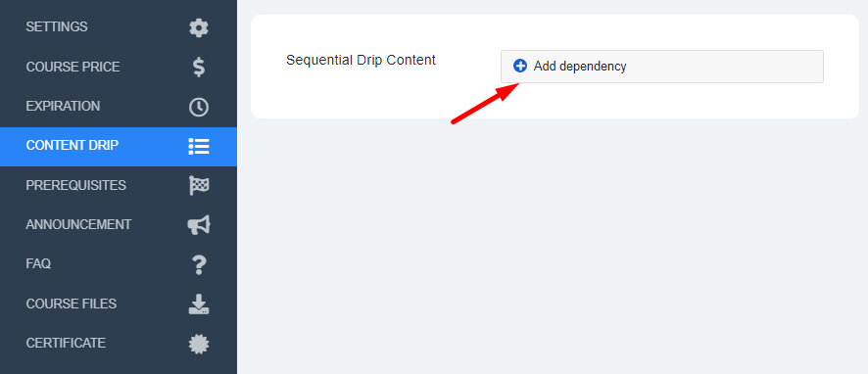Click the clock icon next to Expiration
868x374 pixels.
tap(199, 107)
